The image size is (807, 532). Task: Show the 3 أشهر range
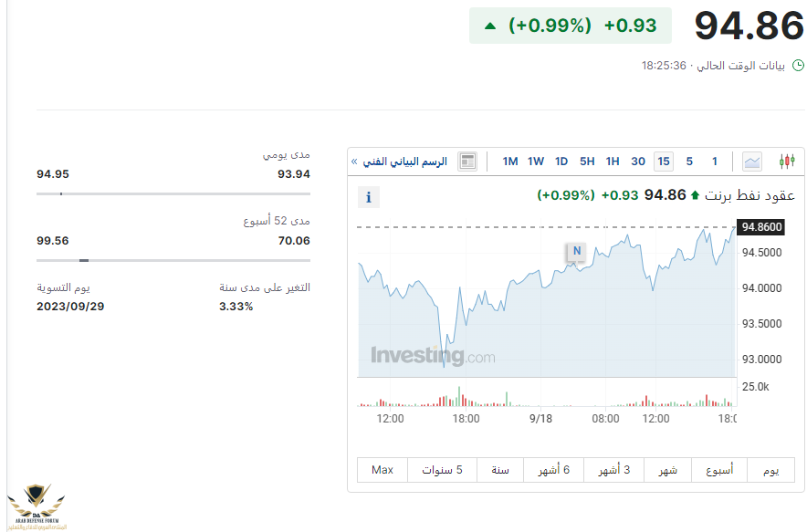coord(614,470)
